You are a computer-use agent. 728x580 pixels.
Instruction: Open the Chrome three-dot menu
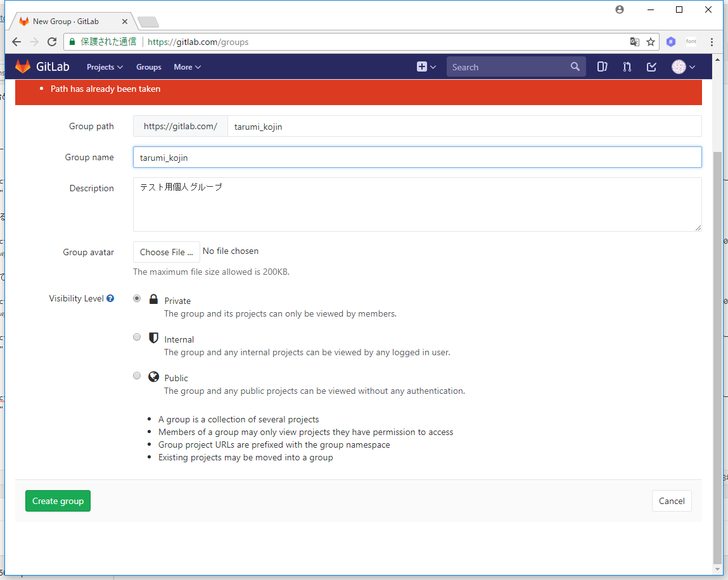point(712,42)
